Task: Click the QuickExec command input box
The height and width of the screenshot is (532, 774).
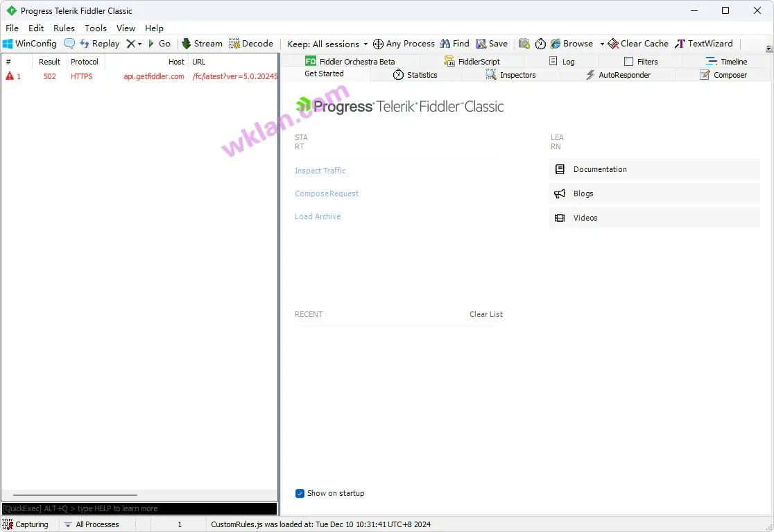Action: point(139,509)
